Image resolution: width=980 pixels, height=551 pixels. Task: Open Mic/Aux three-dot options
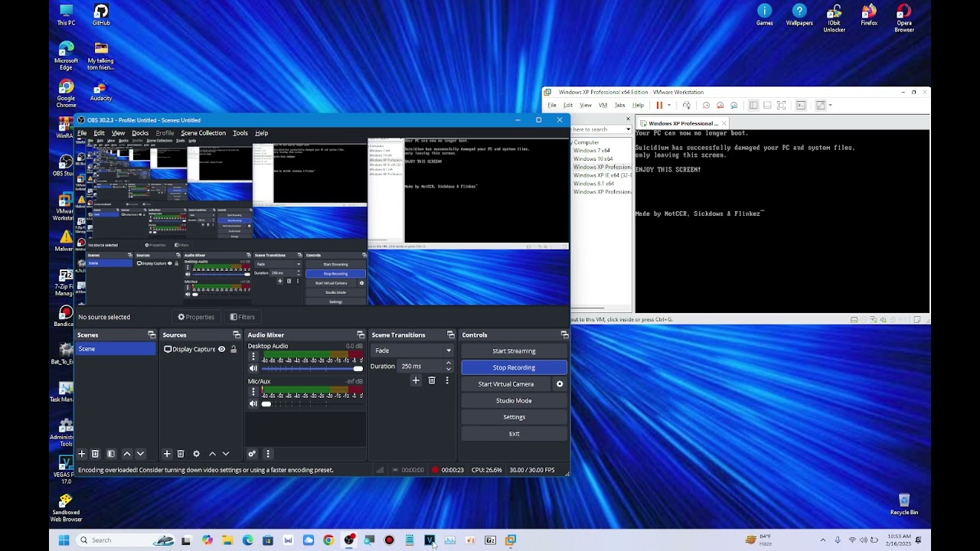[253, 392]
